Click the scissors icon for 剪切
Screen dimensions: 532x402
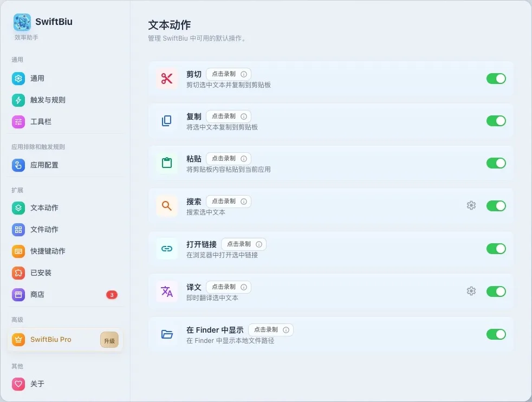pos(167,79)
